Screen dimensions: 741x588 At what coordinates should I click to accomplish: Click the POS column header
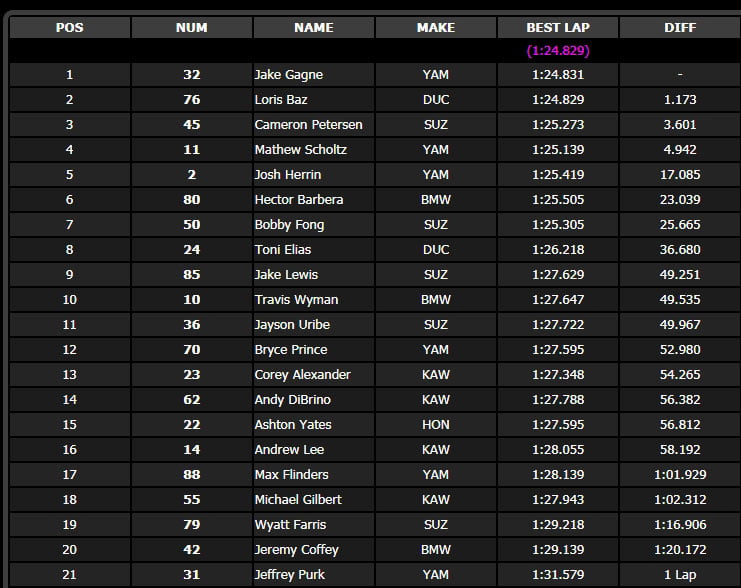tap(69, 27)
